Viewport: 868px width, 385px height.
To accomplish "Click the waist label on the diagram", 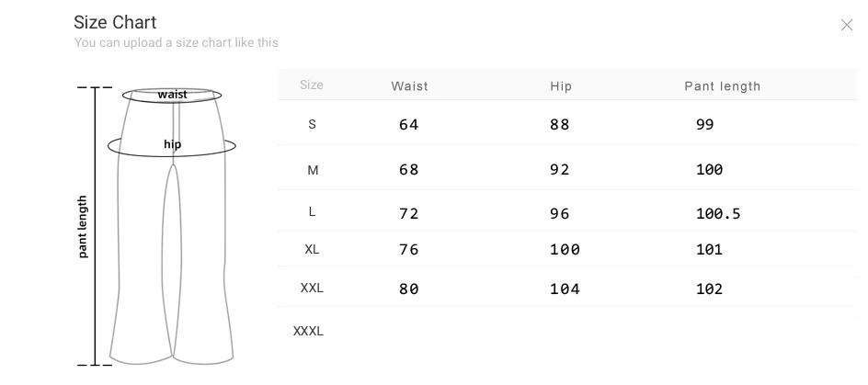I will [172, 95].
